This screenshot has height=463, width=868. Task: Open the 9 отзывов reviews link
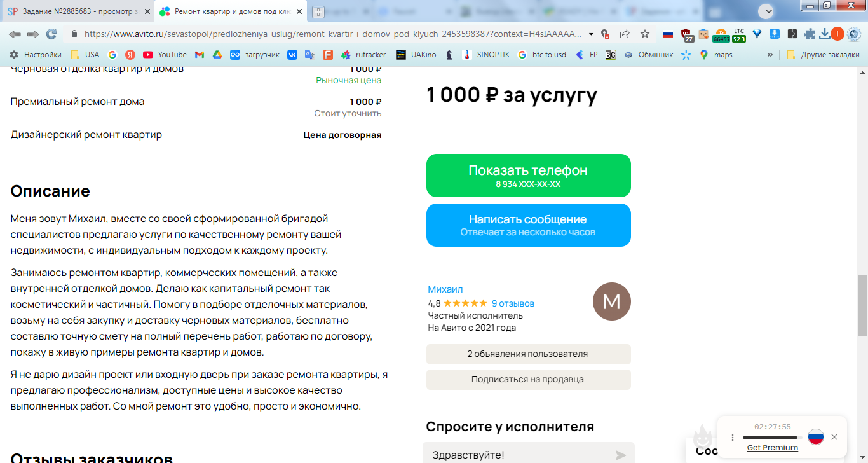513,303
